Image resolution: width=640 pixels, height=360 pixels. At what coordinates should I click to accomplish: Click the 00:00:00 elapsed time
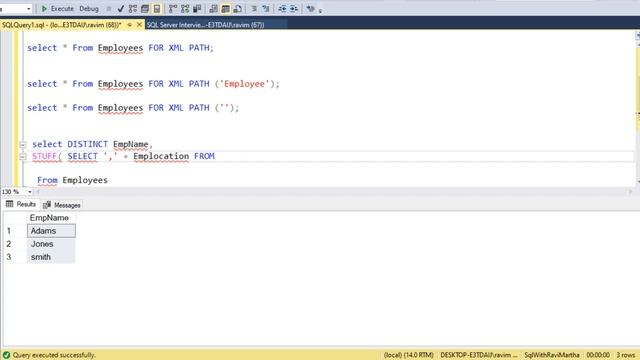click(x=598, y=355)
